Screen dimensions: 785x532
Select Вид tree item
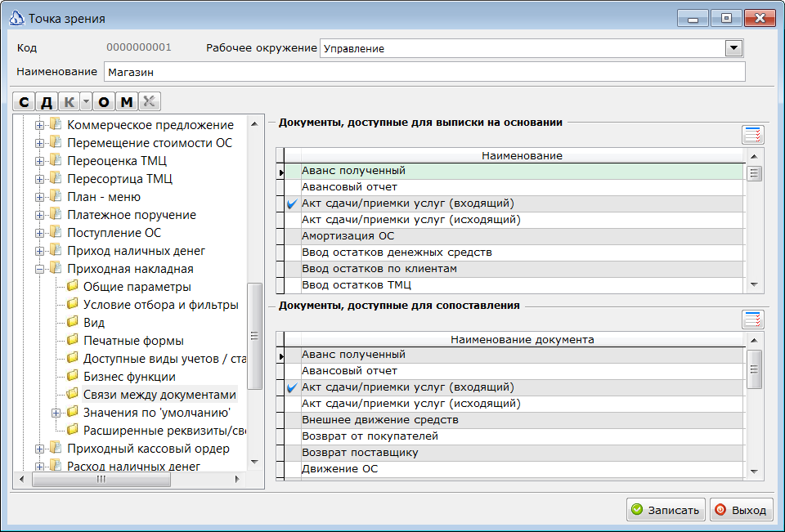point(93,323)
